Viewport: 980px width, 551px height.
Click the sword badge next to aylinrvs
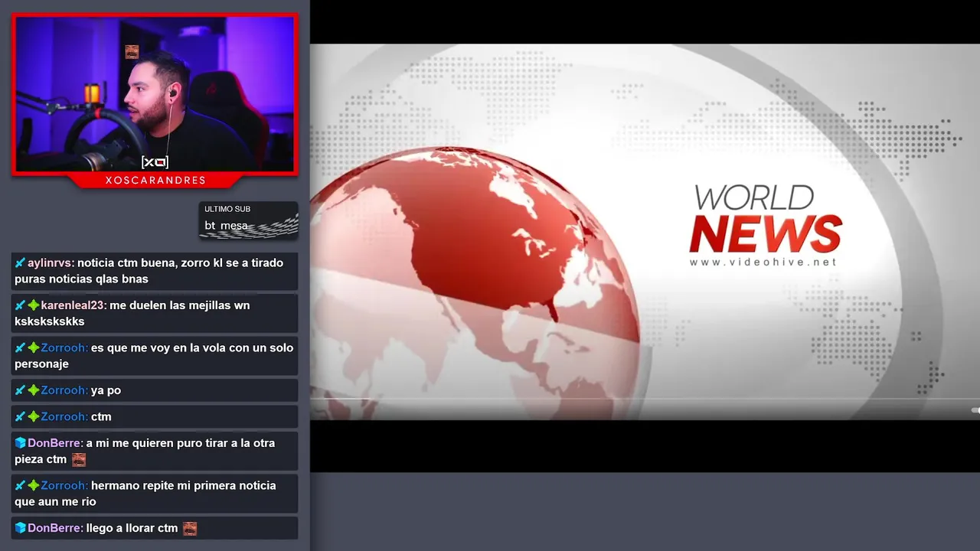click(x=21, y=263)
